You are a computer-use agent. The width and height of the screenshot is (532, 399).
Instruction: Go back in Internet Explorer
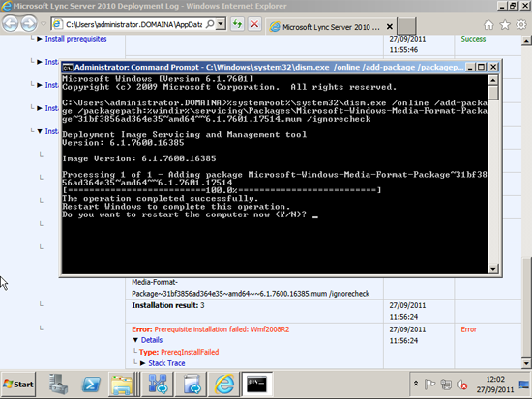[x=11, y=24]
